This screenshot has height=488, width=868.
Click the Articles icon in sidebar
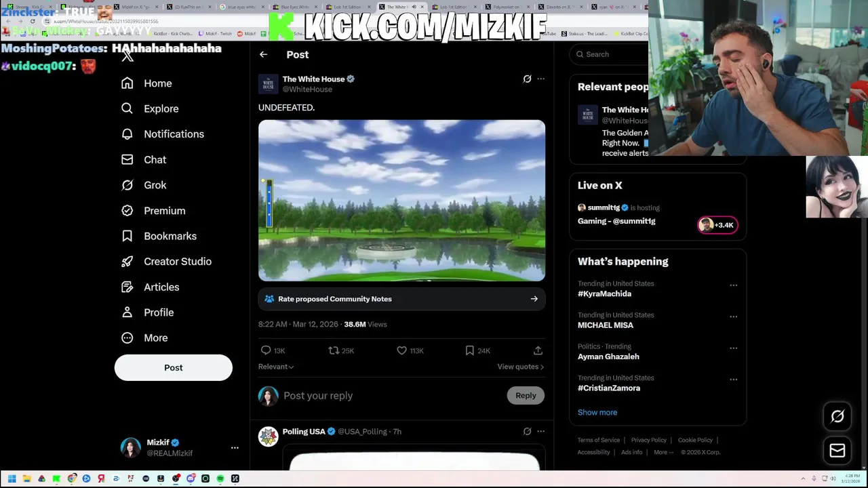(x=127, y=287)
